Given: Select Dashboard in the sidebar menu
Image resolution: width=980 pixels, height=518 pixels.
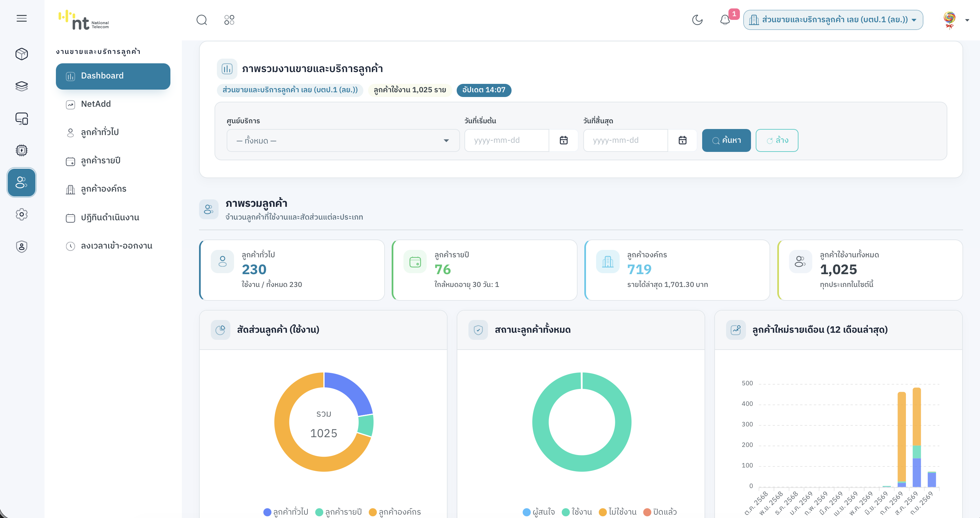Looking at the screenshot, I should pyautogui.click(x=113, y=76).
